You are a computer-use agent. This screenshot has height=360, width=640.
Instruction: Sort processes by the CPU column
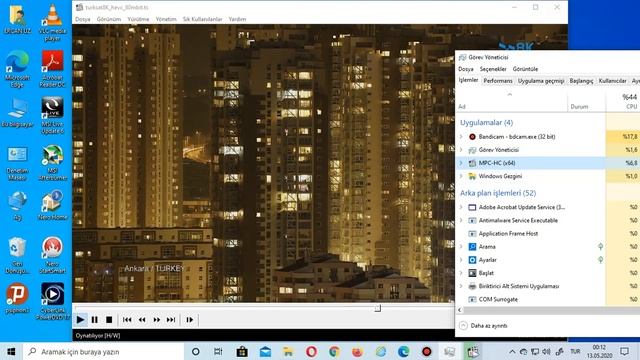(623, 102)
